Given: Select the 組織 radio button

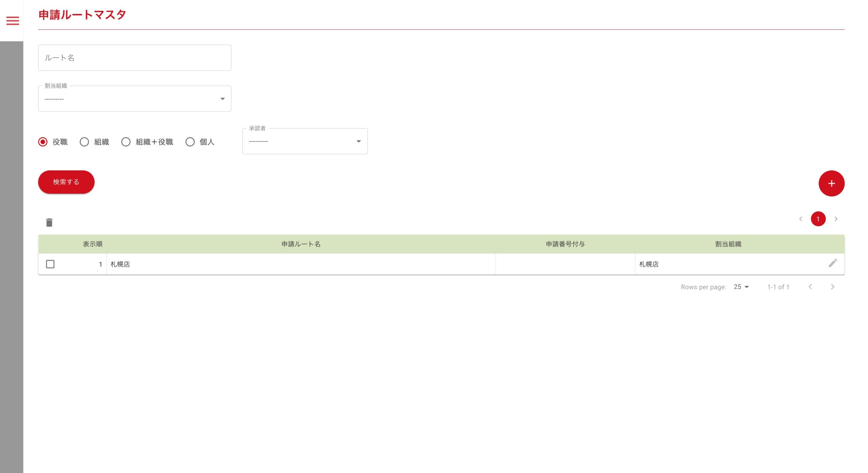Looking at the screenshot, I should coord(84,142).
